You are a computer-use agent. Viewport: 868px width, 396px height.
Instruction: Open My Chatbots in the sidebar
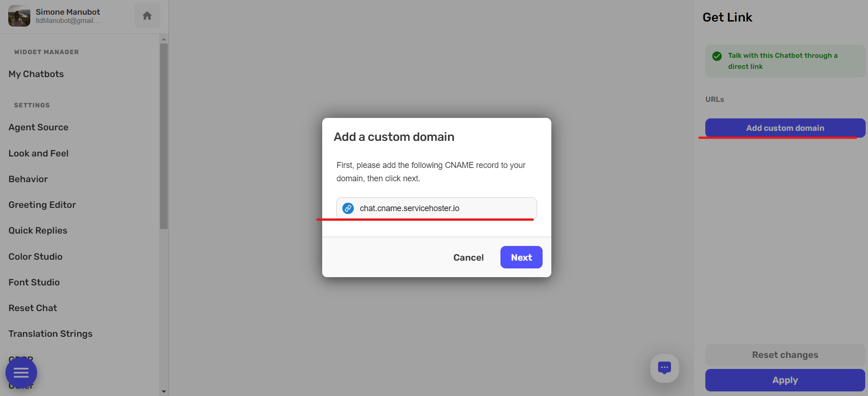(36, 74)
